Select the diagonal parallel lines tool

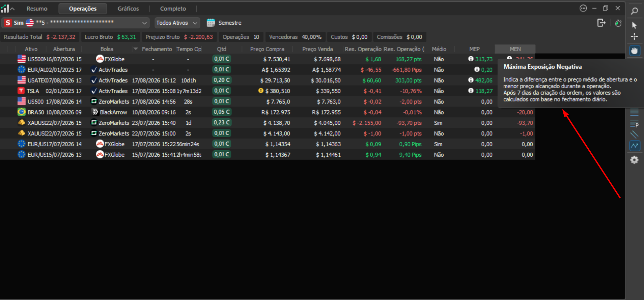(634, 134)
